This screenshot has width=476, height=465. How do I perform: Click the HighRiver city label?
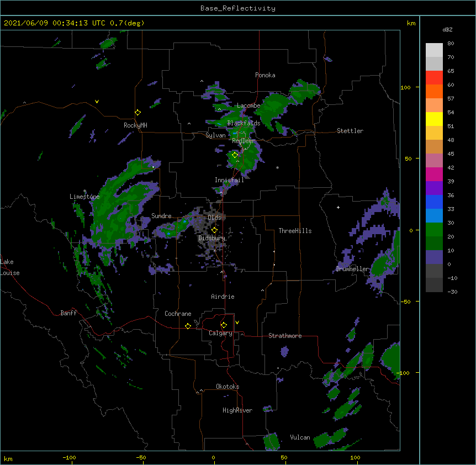237,410
